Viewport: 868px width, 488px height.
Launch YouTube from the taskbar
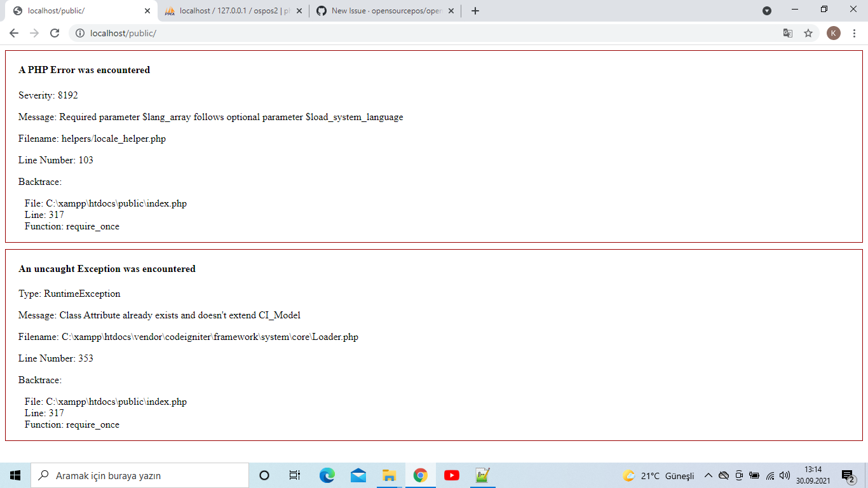pos(451,475)
